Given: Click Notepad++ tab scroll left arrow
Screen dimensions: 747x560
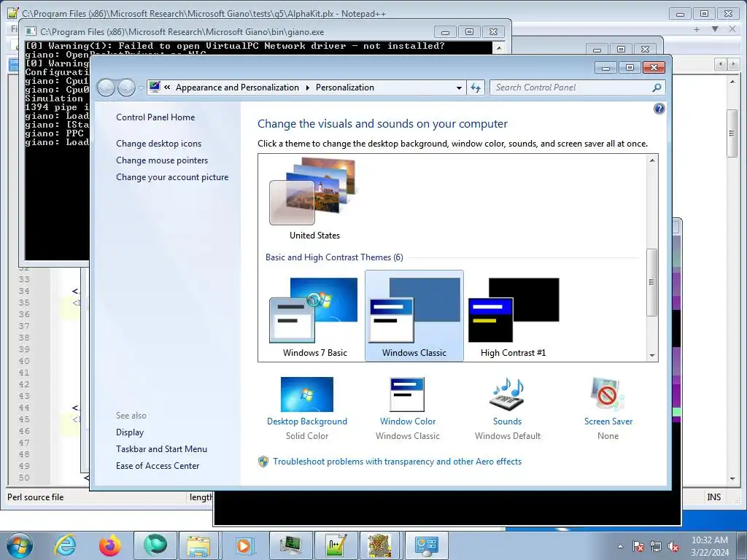Looking at the screenshot, I should point(721,64).
